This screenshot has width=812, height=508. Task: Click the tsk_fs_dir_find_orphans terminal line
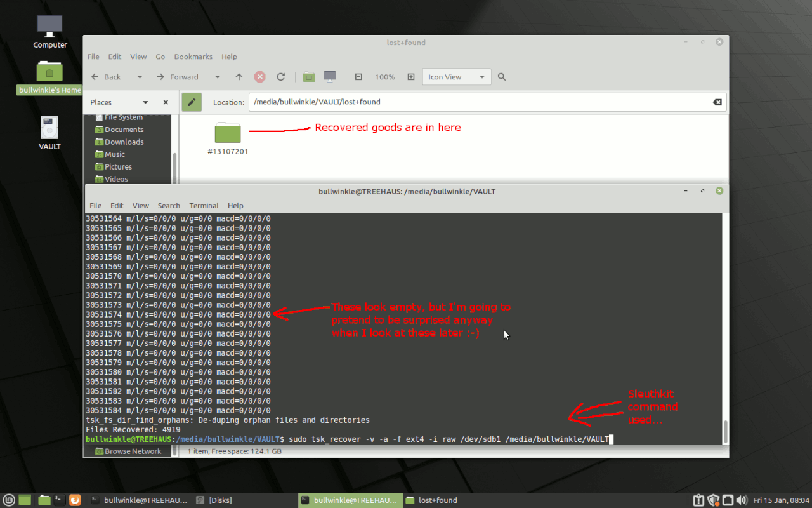coord(227,420)
